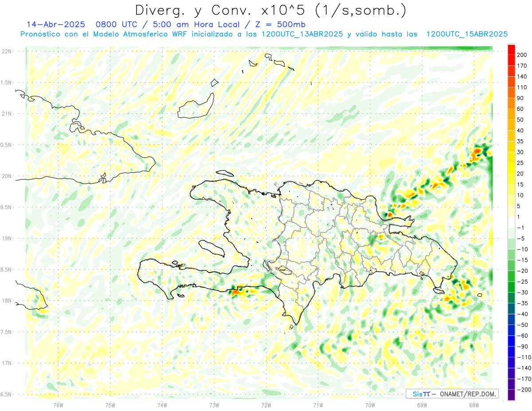The width and height of the screenshot is (532, 411).
Task: Click the '68W' longitude label
Action: (x=474, y=405)
